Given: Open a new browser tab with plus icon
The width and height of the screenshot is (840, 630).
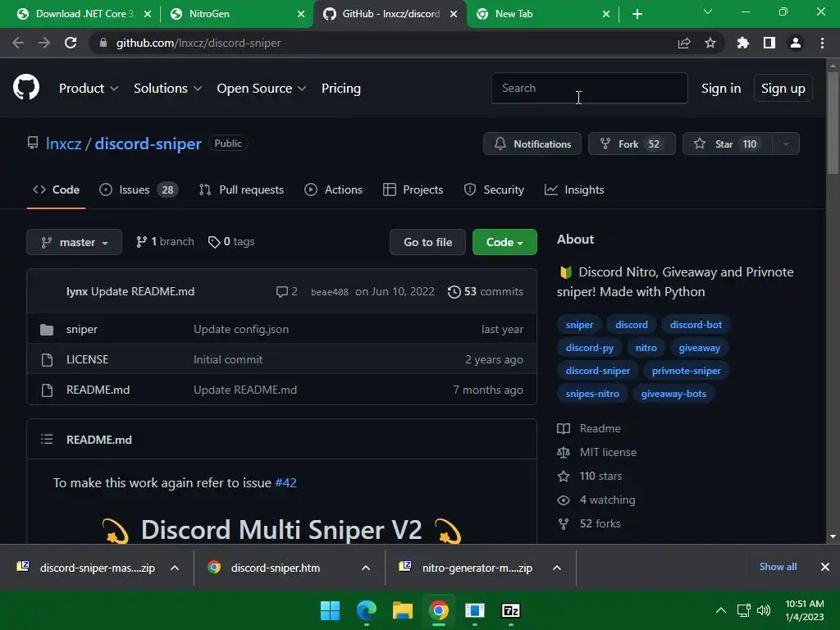Looking at the screenshot, I should [637, 14].
